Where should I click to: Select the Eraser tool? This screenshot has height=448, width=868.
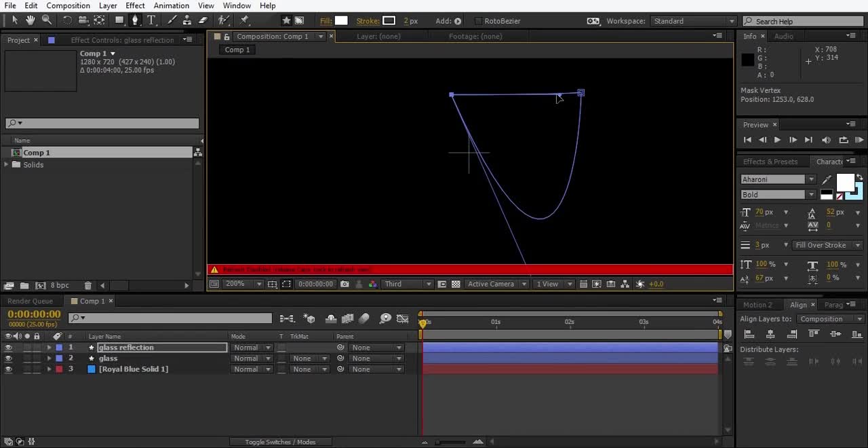(203, 20)
